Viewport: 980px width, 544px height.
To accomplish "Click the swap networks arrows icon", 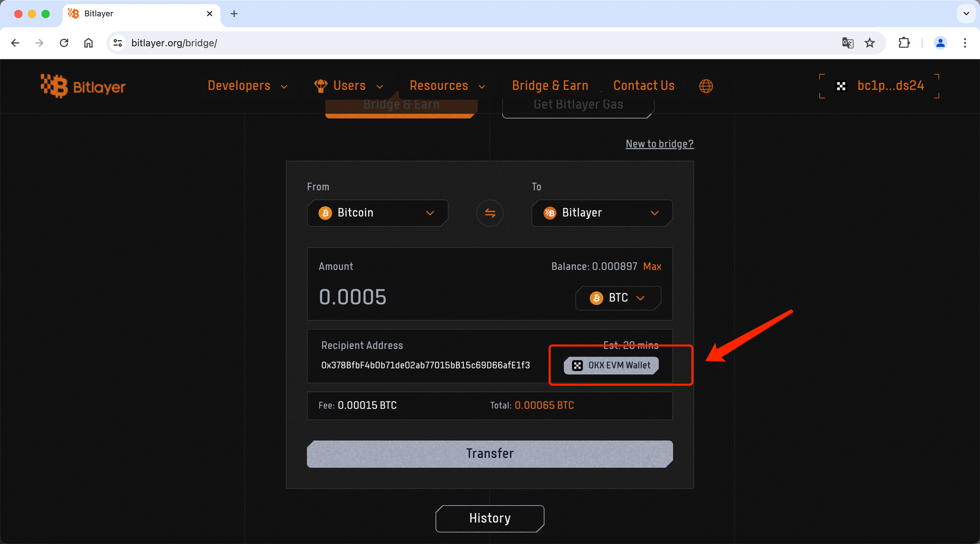I will tap(490, 213).
